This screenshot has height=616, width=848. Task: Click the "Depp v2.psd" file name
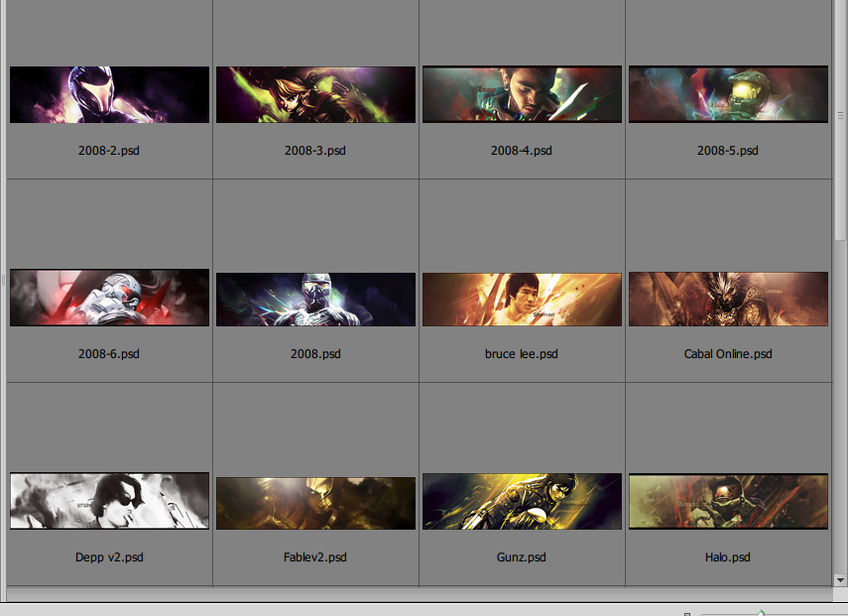click(x=109, y=557)
